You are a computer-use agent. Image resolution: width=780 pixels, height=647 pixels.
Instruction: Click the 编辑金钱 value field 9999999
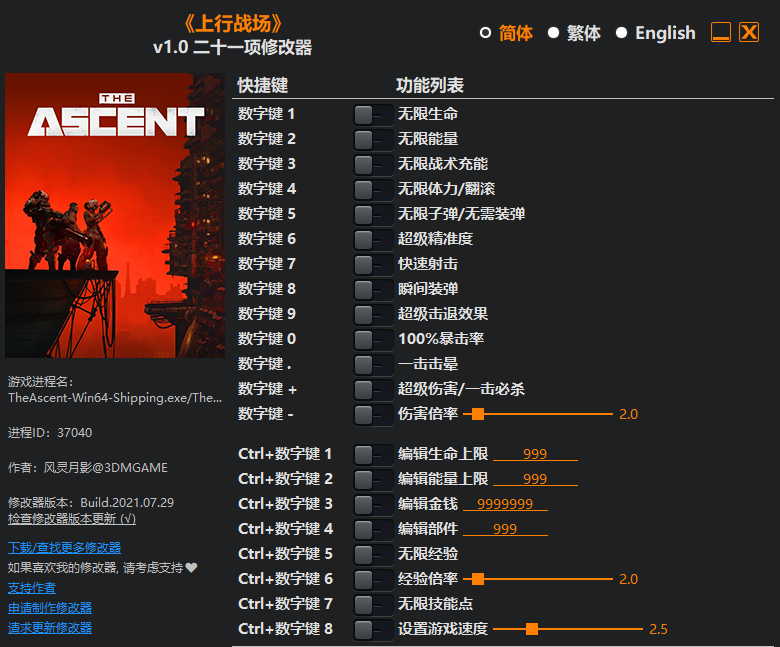point(505,504)
